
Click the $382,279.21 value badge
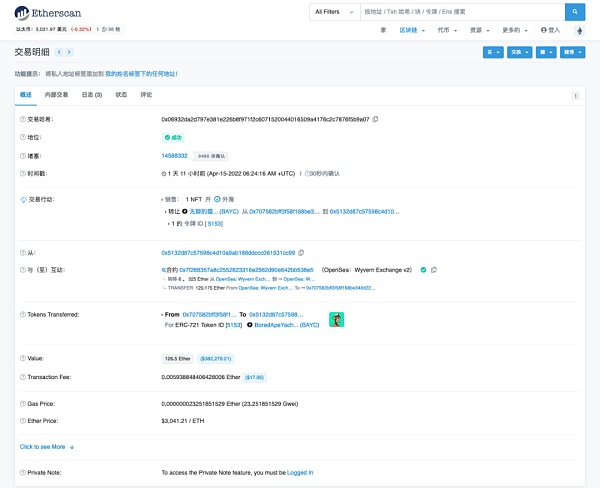coord(216,357)
